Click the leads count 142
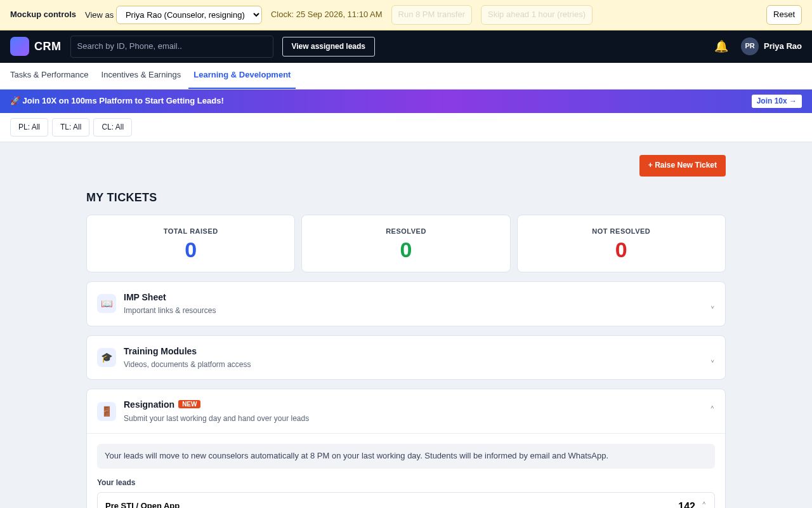This screenshot has height=508, width=812. tap(686, 506)
